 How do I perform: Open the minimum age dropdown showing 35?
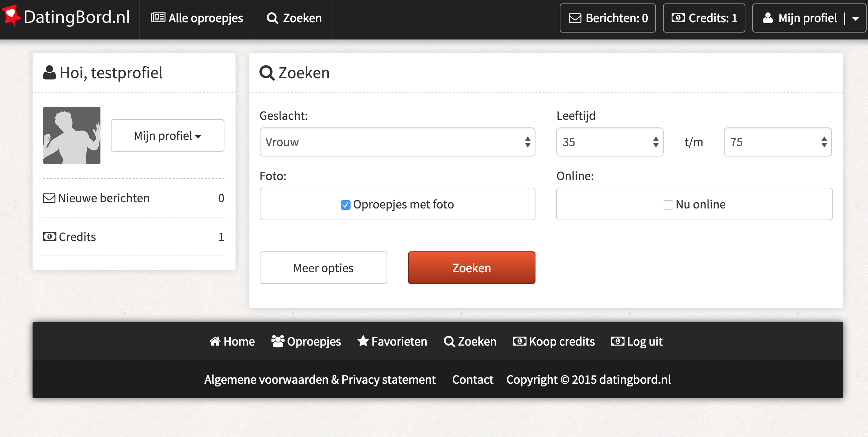click(610, 142)
